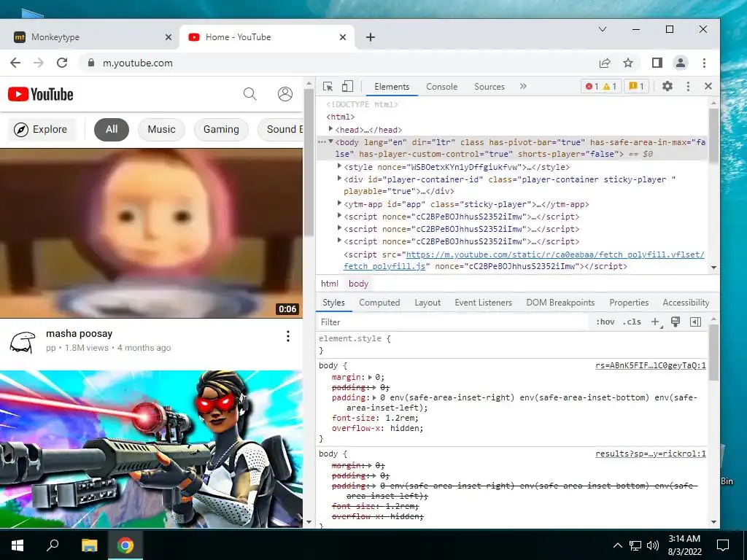Click the inspect element picker icon
The image size is (747, 560).
coord(328,86)
